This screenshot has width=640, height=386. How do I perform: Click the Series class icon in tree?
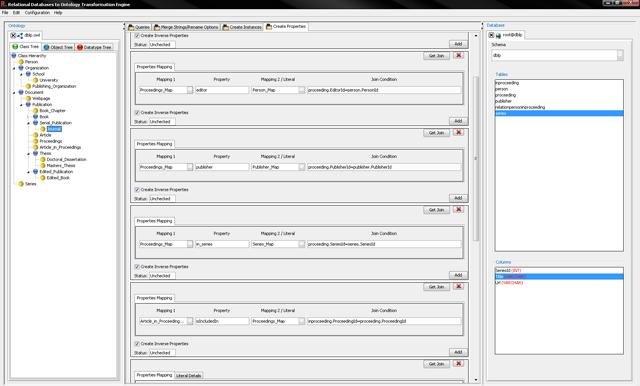pos(21,184)
